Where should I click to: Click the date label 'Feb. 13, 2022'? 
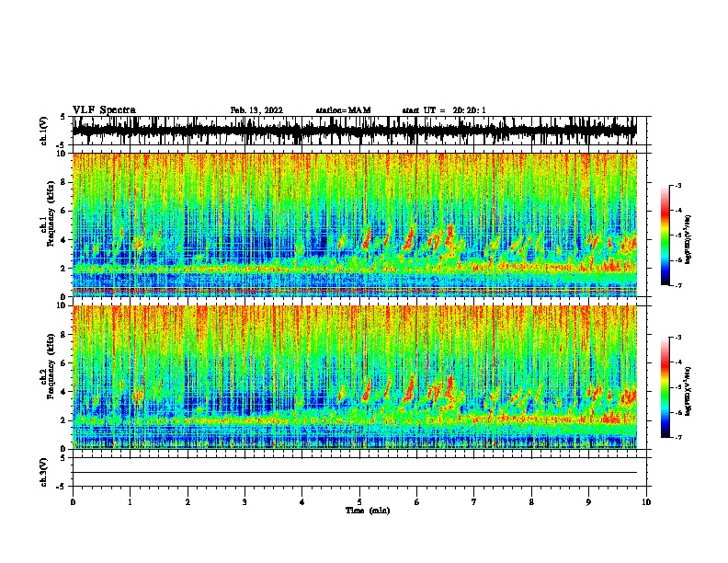pos(256,110)
